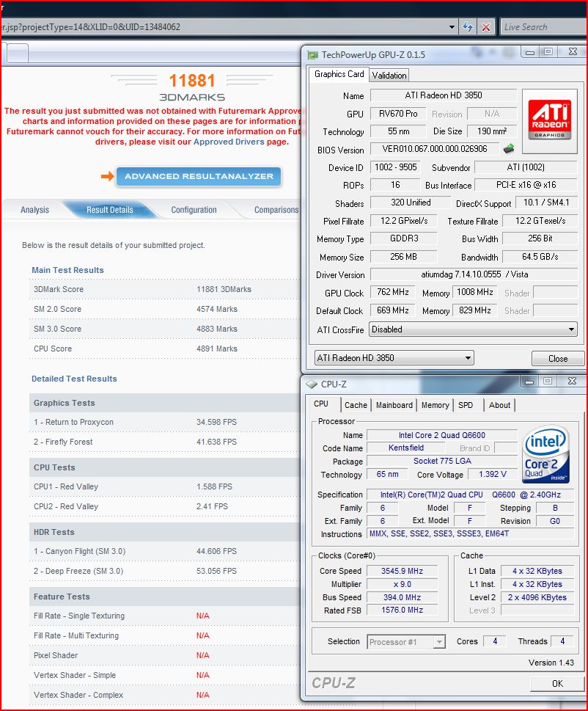
Task: Open the Approved Drivers link
Action: (x=229, y=142)
